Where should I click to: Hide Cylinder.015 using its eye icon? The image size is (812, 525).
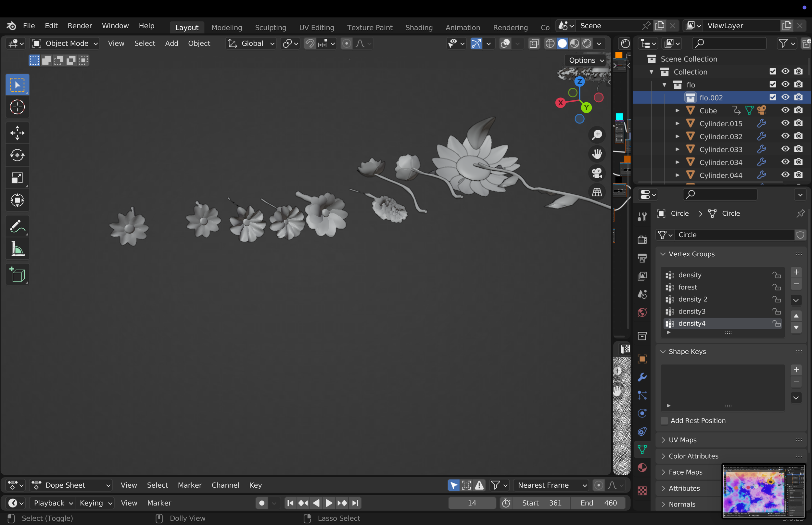point(785,123)
